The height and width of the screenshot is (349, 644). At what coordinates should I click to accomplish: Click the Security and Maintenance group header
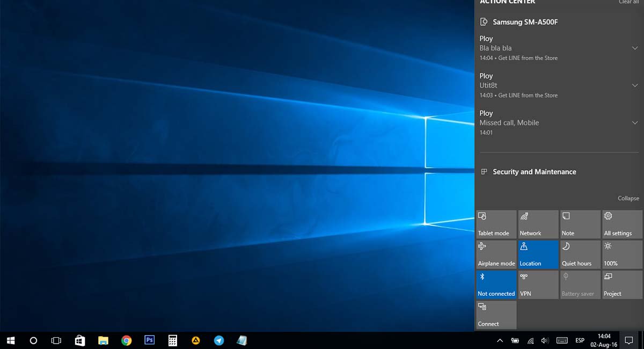tap(528, 172)
